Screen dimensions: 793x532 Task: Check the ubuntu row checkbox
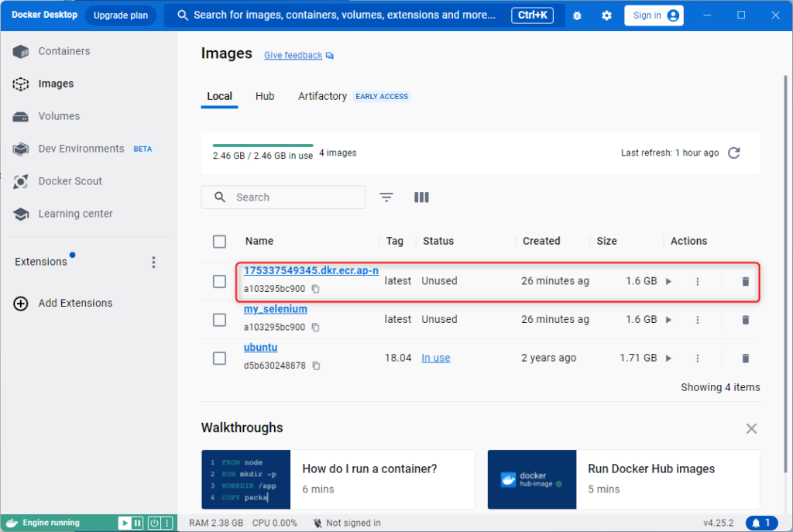click(219, 359)
